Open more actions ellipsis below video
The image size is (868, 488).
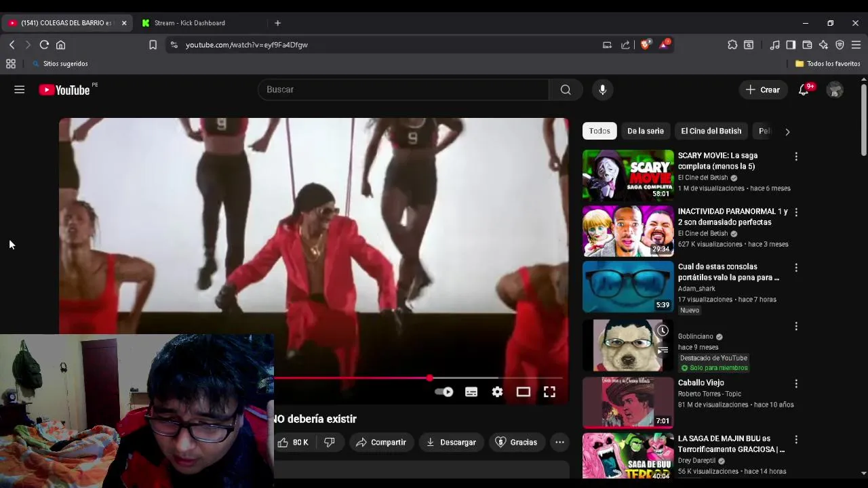click(x=559, y=442)
